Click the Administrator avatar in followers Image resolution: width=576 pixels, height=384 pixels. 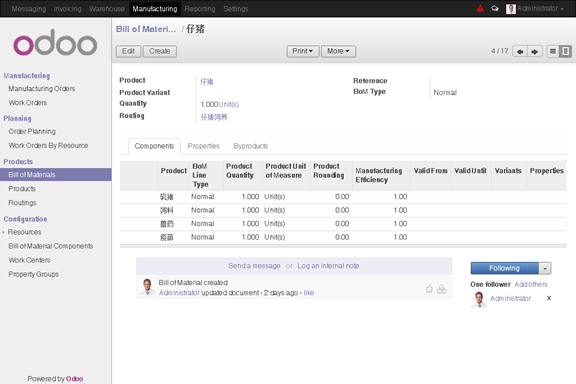pos(479,299)
